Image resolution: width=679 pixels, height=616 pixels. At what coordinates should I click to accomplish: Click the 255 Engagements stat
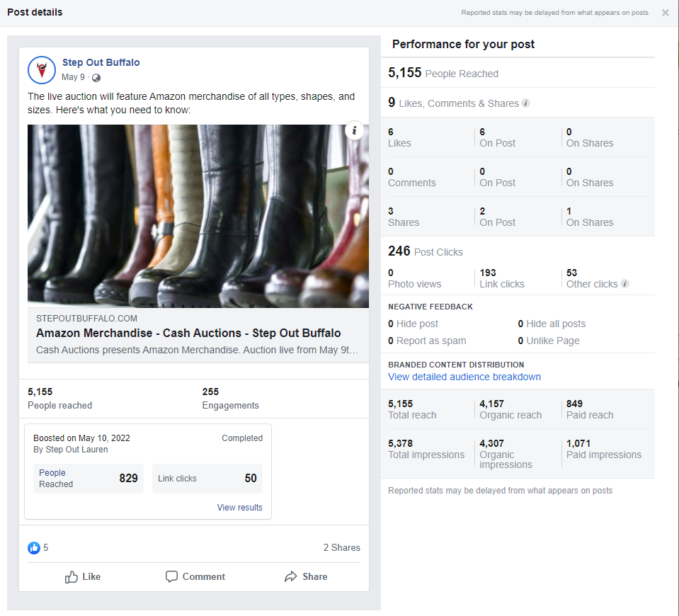(x=230, y=399)
